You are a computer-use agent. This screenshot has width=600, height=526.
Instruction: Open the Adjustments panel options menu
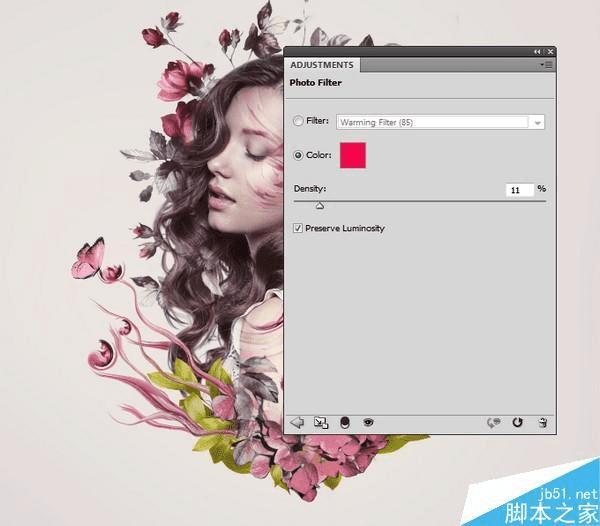coord(546,65)
